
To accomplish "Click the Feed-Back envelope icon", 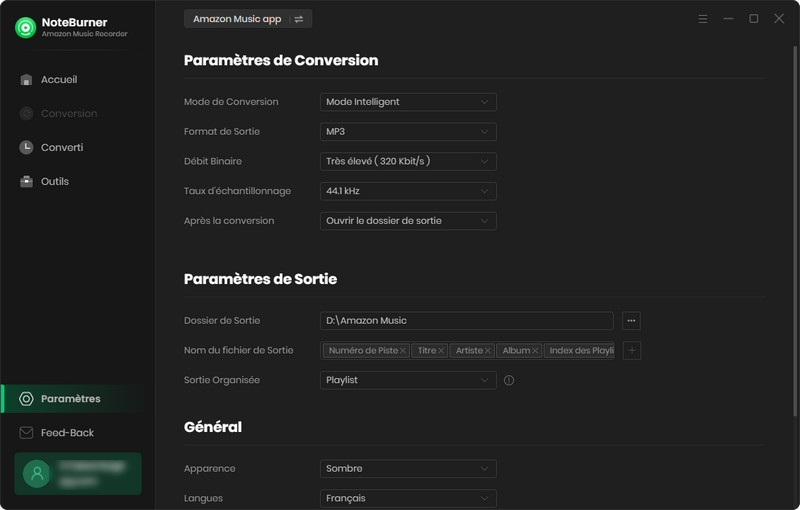I will click(x=26, y=432).
